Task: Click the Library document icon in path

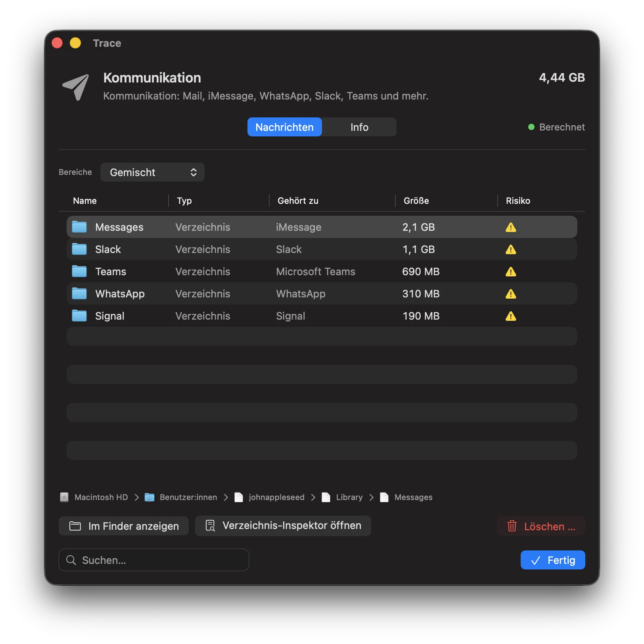Action: [326, 497]
